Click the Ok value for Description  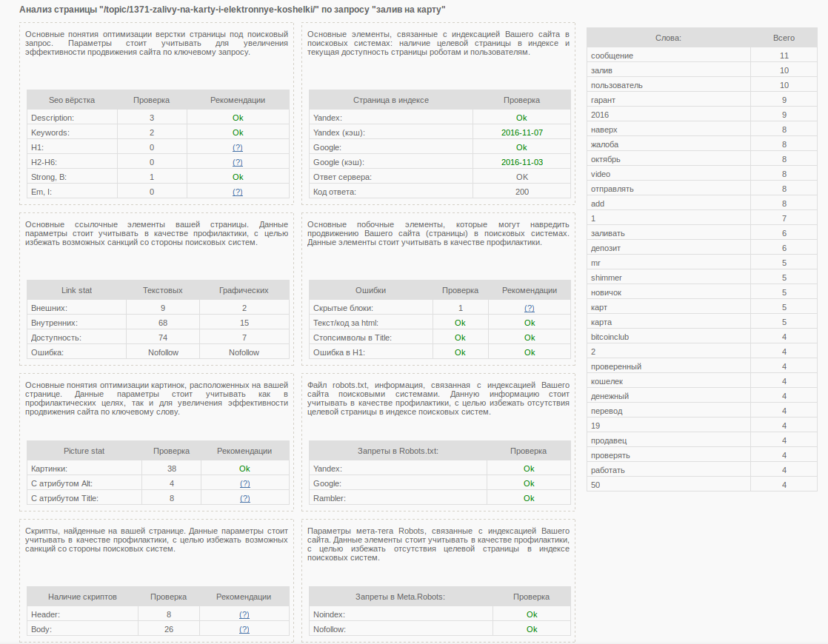pyautogui.click(x=238, y=118)
